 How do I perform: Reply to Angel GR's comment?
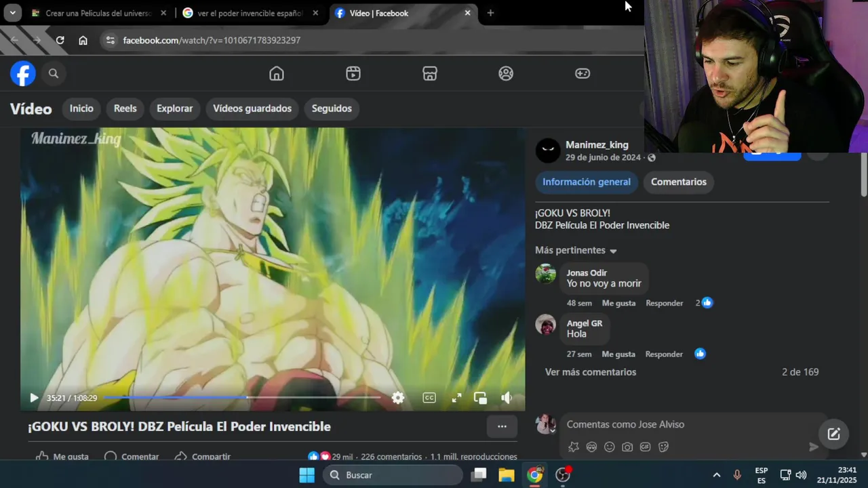click(x=664, y=354)
